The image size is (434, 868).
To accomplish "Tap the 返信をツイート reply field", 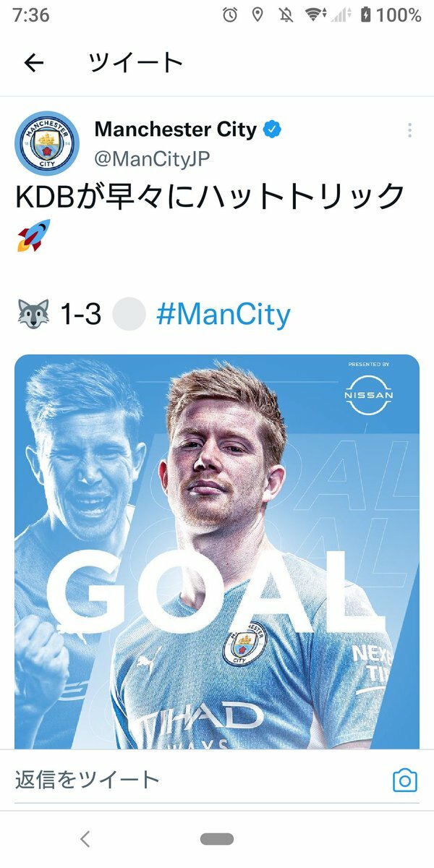I will click(x=195, y=780).
